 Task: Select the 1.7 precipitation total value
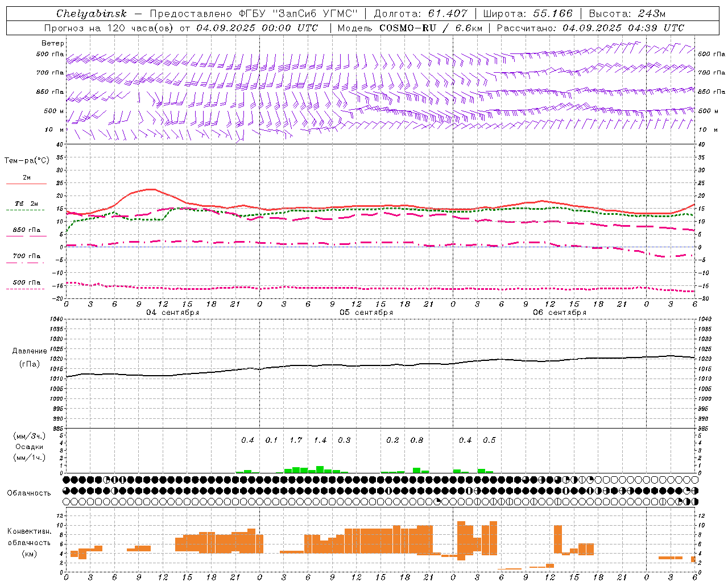pyautogui.click(x=296, y=440)
